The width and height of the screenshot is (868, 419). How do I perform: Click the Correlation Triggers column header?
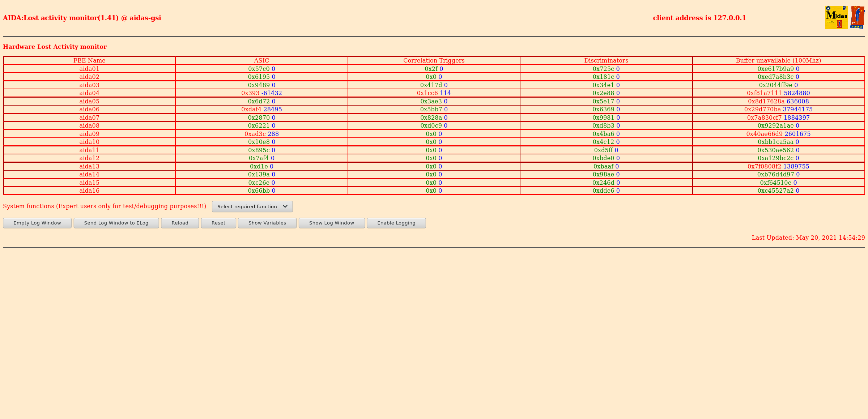coord(434,60)
